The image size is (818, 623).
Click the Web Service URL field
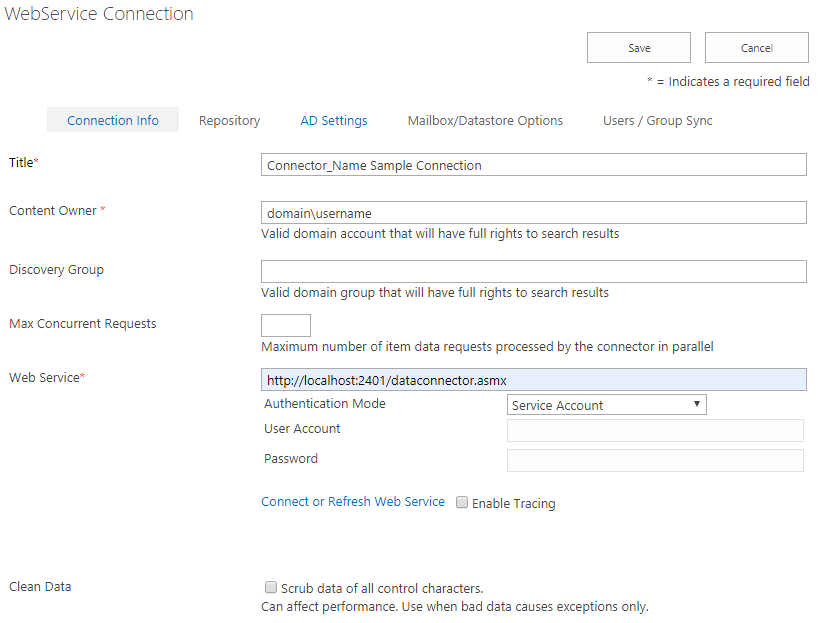[533, 380]
